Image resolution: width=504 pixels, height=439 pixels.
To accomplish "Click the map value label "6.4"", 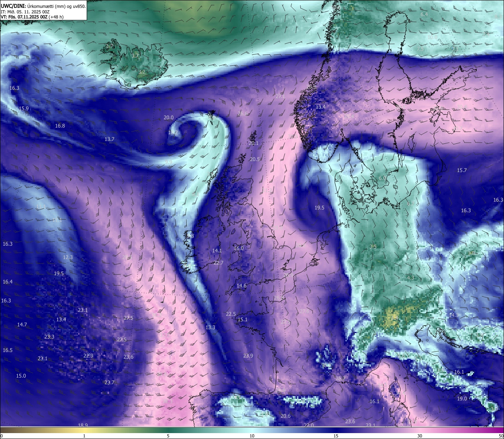I will pyautogui.click(x=424, y=15).
